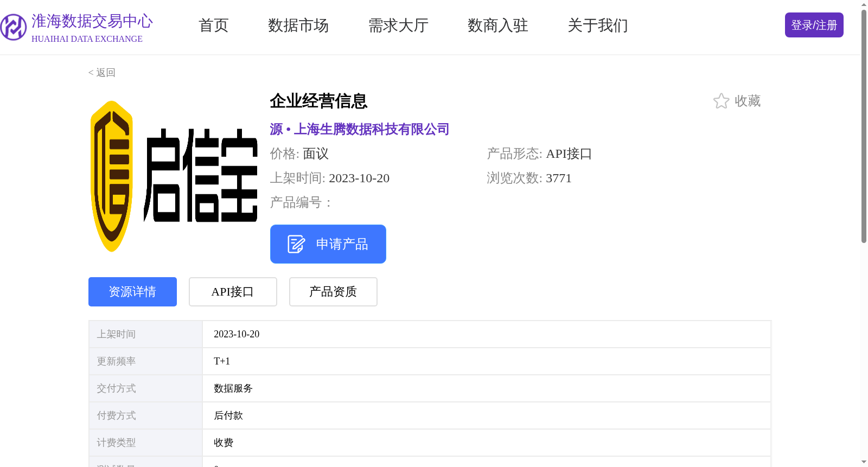Click the 收藏 label to bookmark
The height and width of the screenshot is (467, 868).
pyautogui.click(x=748, y=101)
